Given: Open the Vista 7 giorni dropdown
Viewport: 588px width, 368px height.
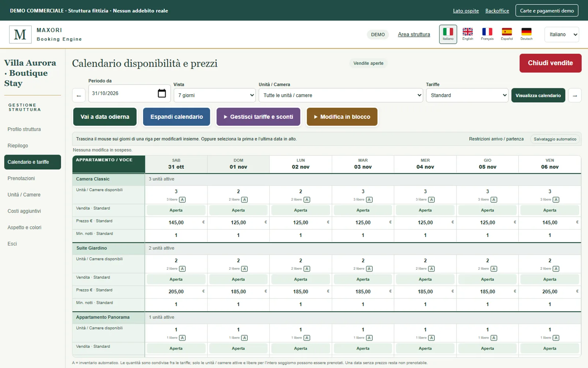Looking at the screenshot, I should tap(215, 95).
